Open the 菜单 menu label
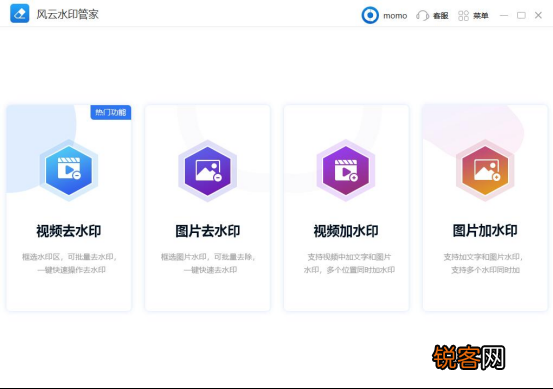Viewport: 553px width, 389px height. 481,16
